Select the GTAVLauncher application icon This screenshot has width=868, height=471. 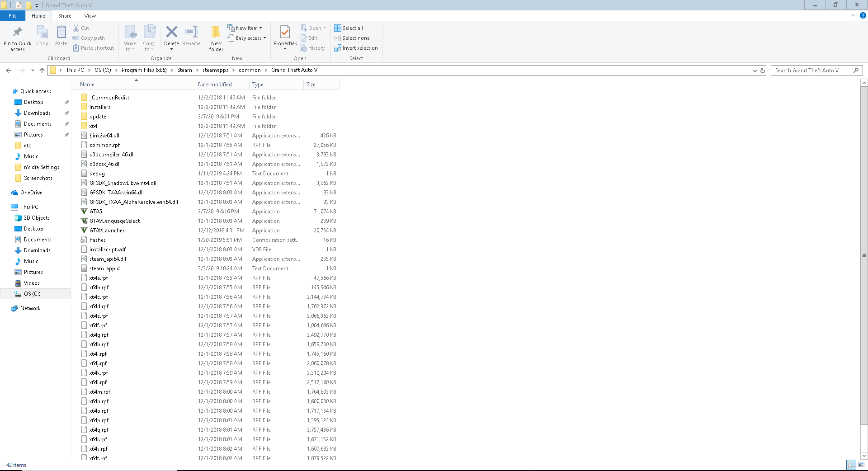coord(84,231)
